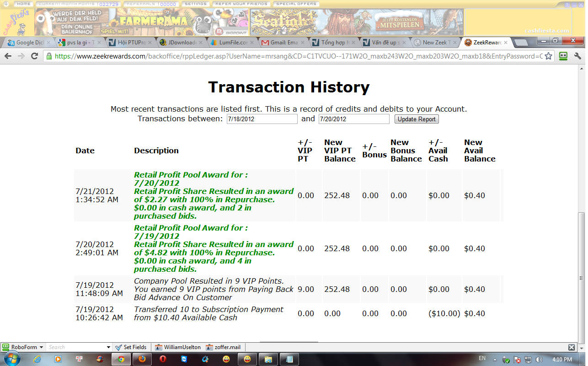Open Windows Media Player from the taskbar
Viewport: 588px width, 366px height.
[x=58, y=359]
